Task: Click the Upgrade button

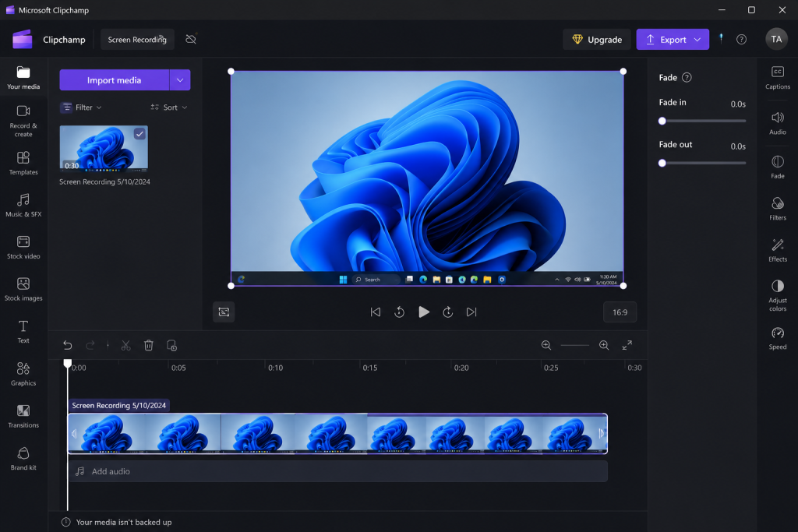Action: tap(597, 39)
